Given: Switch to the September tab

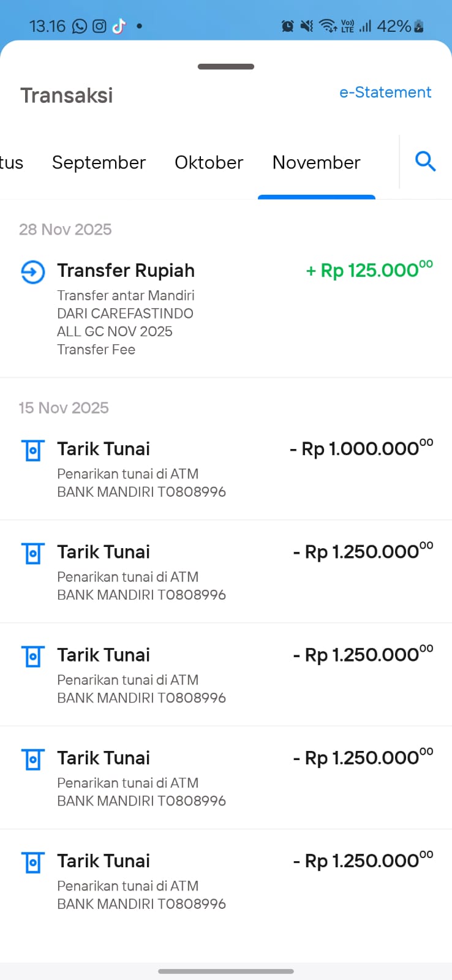Looking at the screenshot, I should coord(99,162).
